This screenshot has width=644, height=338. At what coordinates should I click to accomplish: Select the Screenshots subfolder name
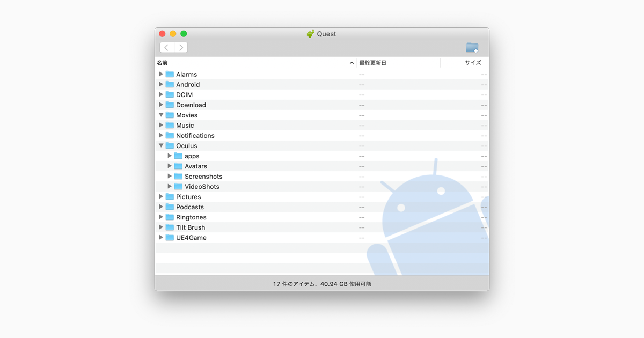(x=203, y=177)
